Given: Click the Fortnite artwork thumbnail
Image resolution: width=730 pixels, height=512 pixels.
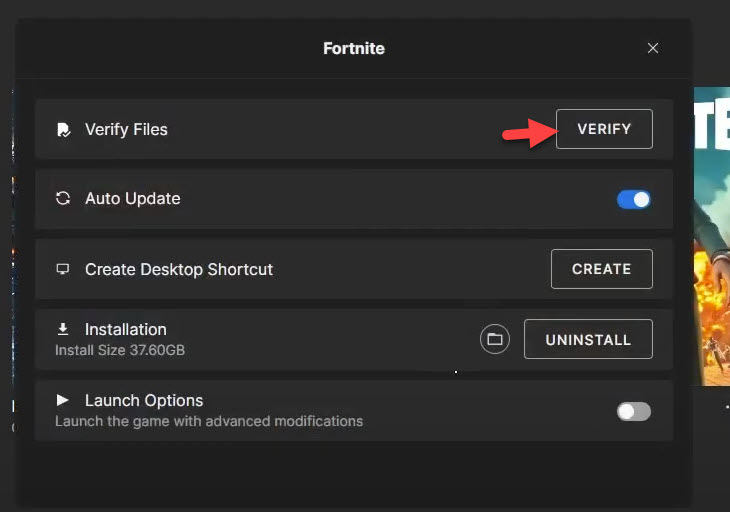Looking at the screenshot, I should pos(711,236).
